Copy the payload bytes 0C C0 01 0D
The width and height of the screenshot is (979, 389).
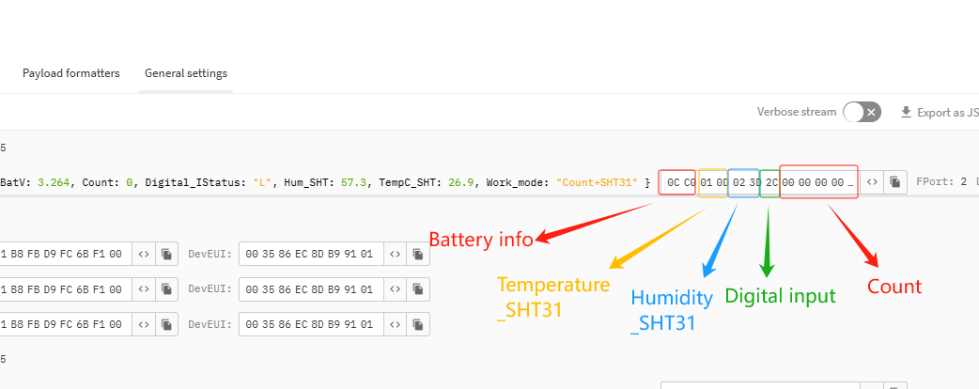tap(895, 182)
